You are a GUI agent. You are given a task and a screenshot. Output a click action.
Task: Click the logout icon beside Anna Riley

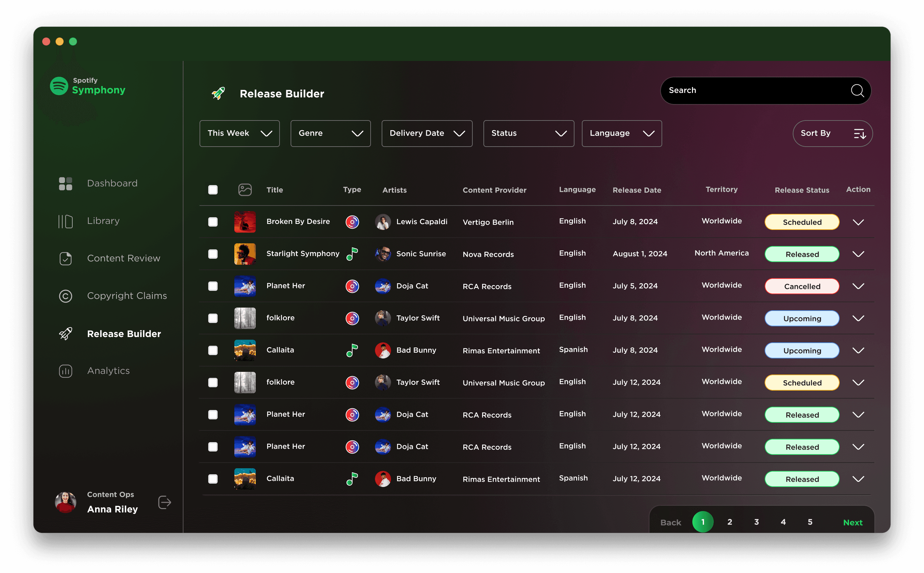tap(164, 502)
